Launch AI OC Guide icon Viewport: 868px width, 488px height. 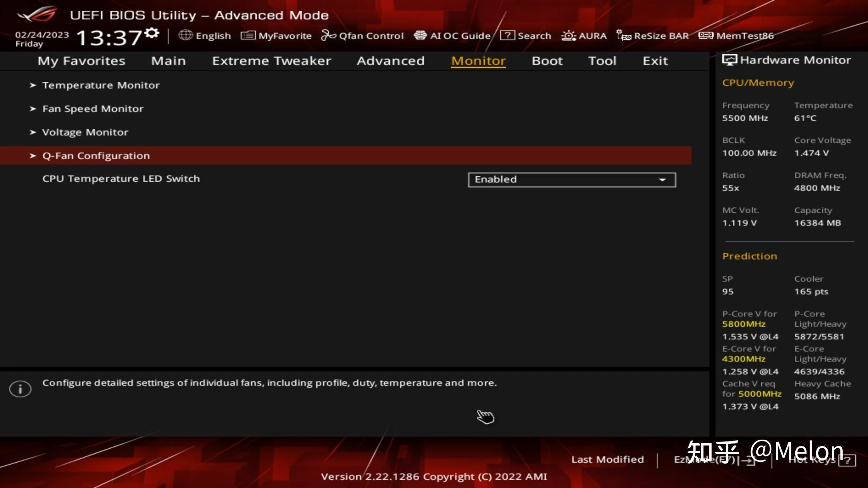(420, 35)
